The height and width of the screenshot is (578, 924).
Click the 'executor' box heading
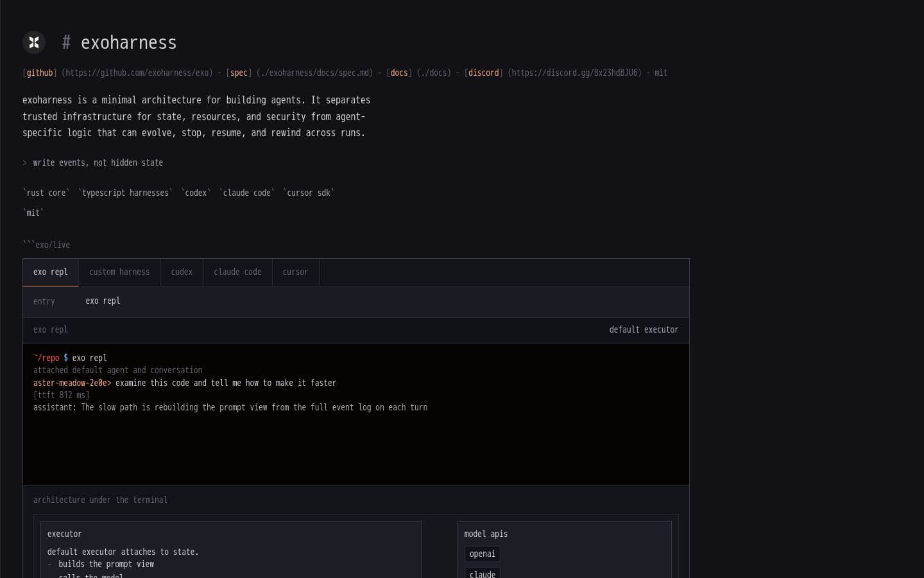pos(64,534)
